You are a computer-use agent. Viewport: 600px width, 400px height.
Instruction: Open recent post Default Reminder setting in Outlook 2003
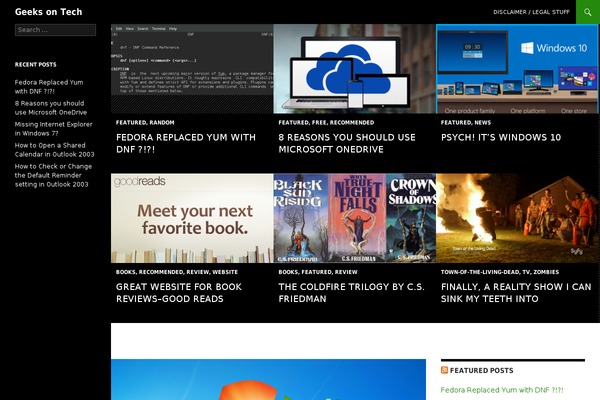pos(53,175)
